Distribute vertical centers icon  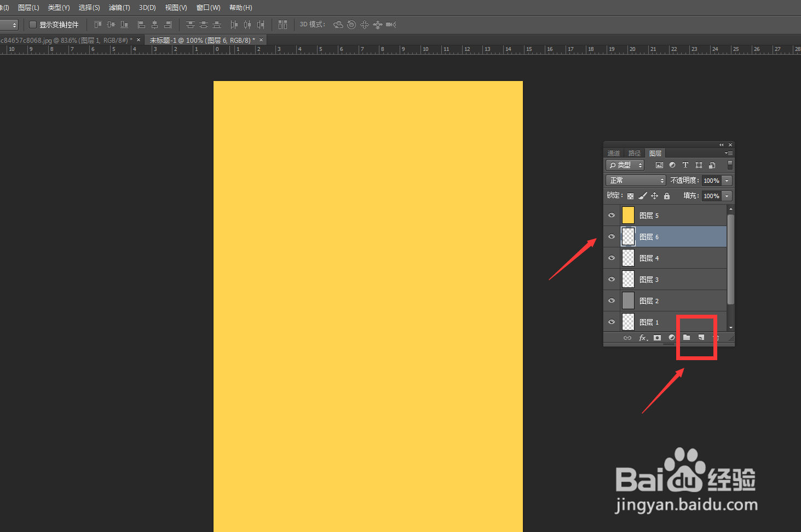204,25
